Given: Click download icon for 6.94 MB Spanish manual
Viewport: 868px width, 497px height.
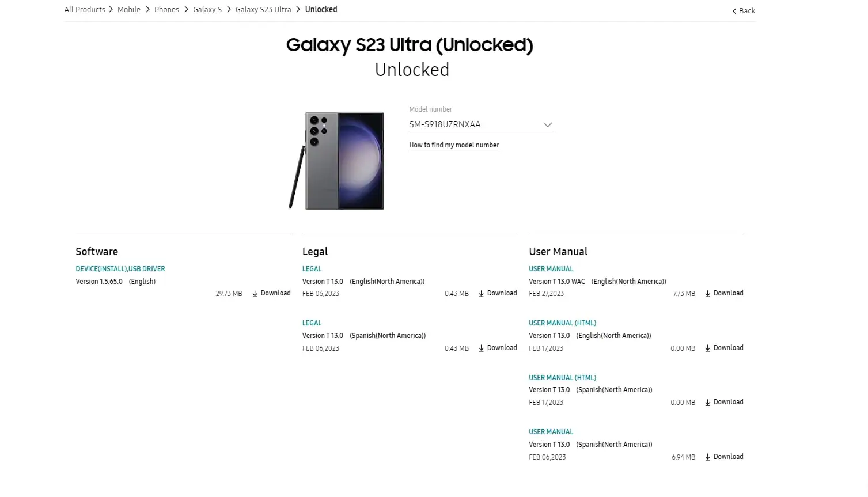Looking at the screenshot, I should point(707,457).
